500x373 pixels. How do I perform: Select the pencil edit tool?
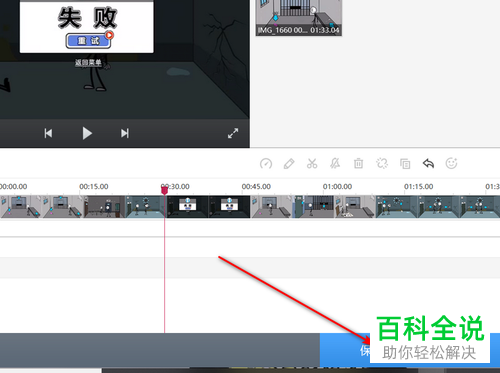(289, 164)
